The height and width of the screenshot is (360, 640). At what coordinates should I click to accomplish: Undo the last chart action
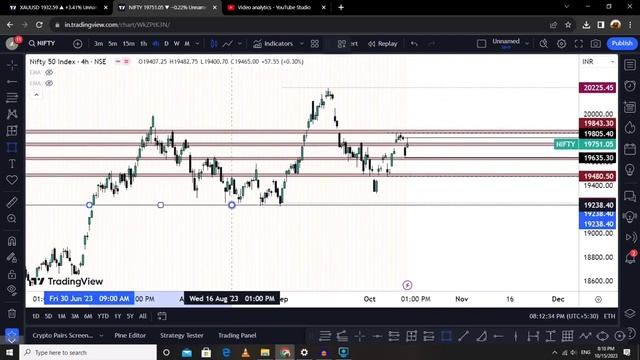coord(414,44)
